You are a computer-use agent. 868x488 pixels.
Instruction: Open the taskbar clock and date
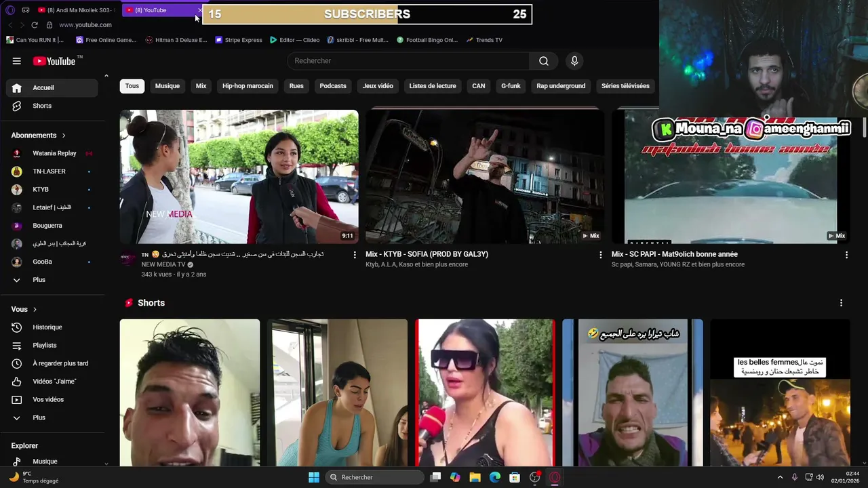pos(846,477)
